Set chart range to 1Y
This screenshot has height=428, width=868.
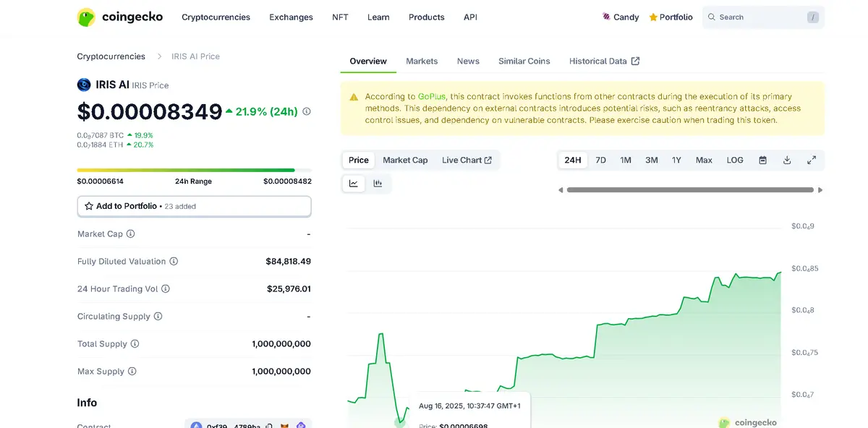676,160
